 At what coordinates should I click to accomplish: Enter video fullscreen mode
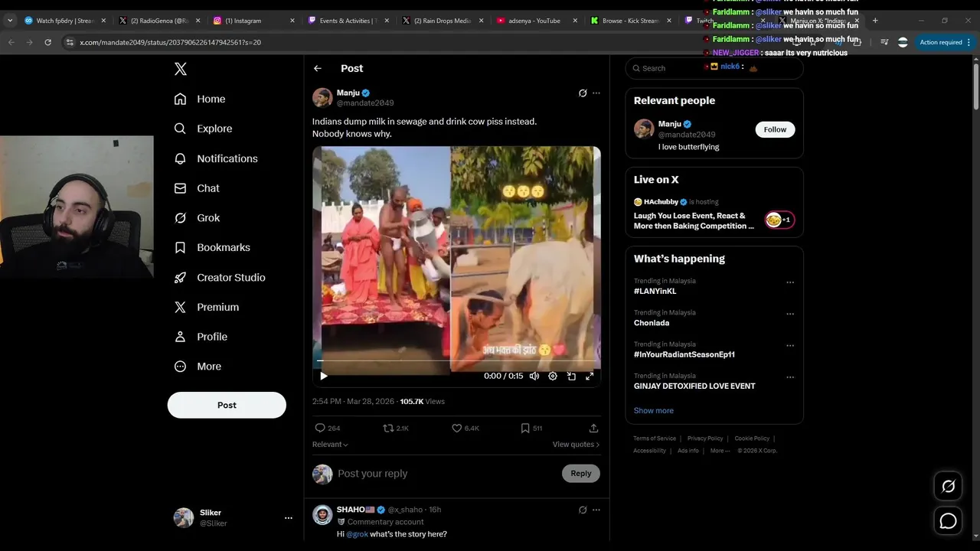point(590,376)
